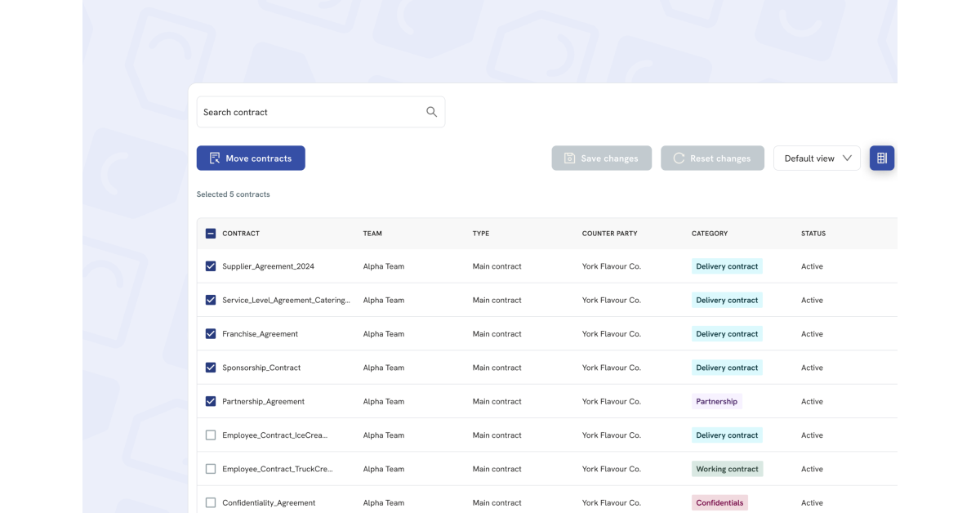Click the Category column header
980x513 pixels.
point(709,234)
